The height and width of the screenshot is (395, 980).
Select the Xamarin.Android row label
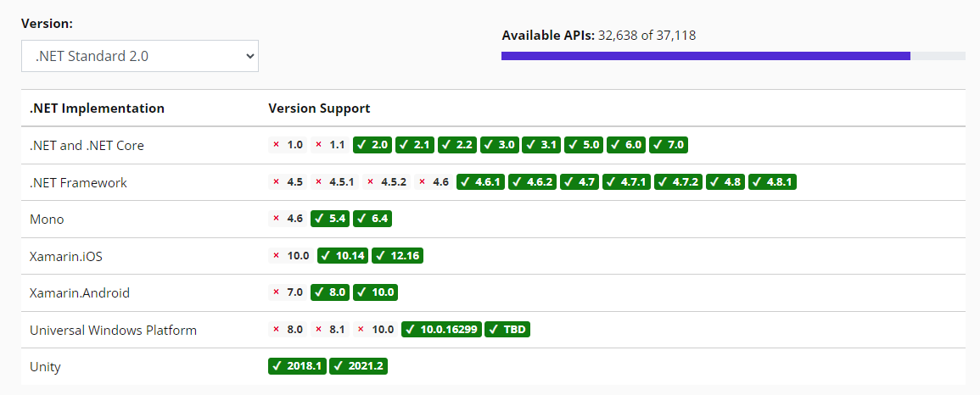[80, 292]
